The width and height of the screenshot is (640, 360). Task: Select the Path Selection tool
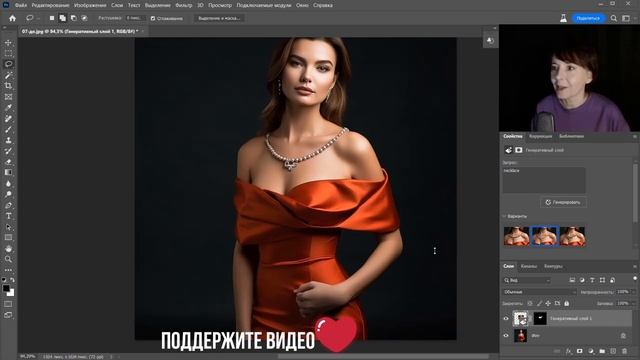(8, 227)
